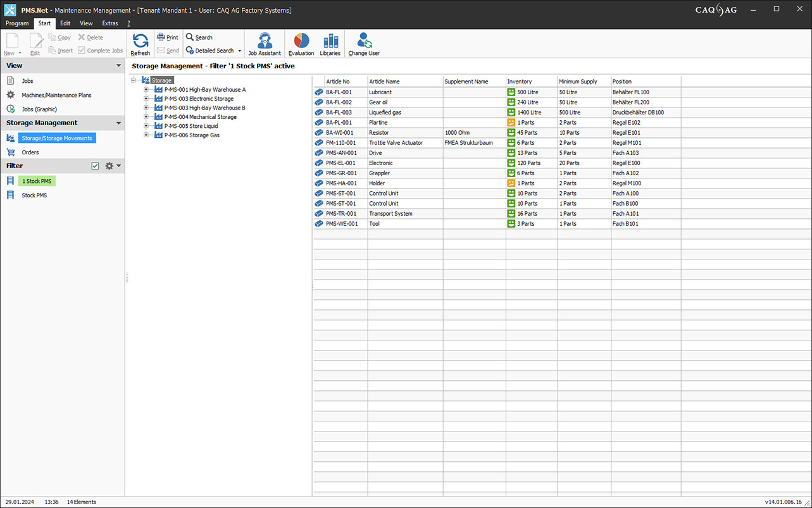Open the question mark help menu
Screen dimensions: 812x508
128,23
